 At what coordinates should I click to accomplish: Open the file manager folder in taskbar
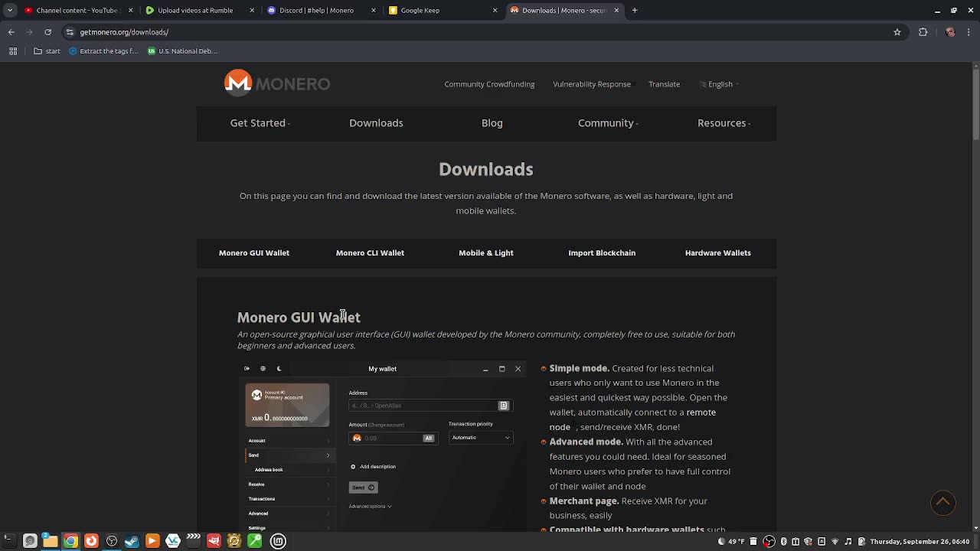(50, 541)
